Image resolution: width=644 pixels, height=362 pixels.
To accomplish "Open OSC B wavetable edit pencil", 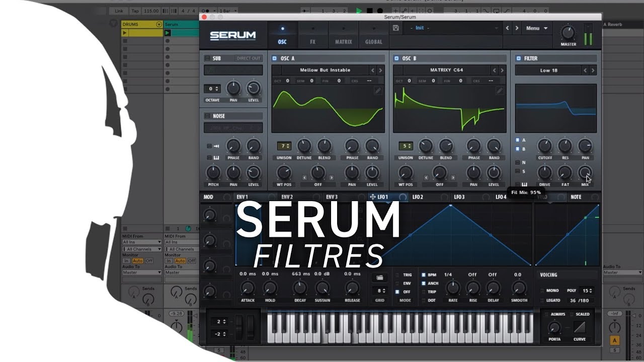I will 500,90.
